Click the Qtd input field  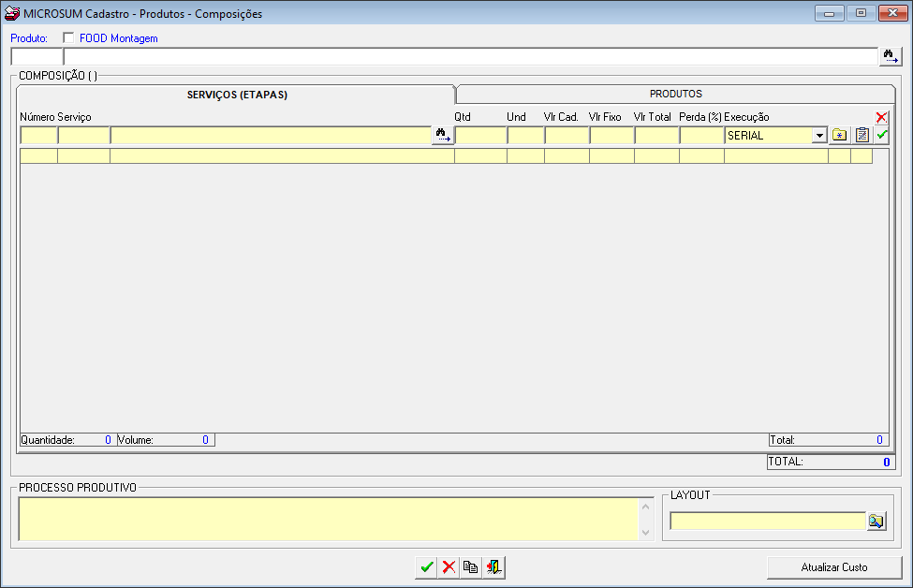(x=479, y=136)
